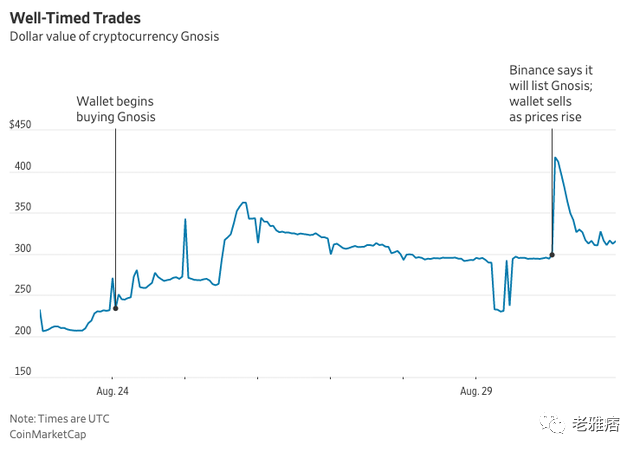Click the 200 y-axis label
Image resolution: width=640 pixels, height=452 pixels.
point(24,331)
